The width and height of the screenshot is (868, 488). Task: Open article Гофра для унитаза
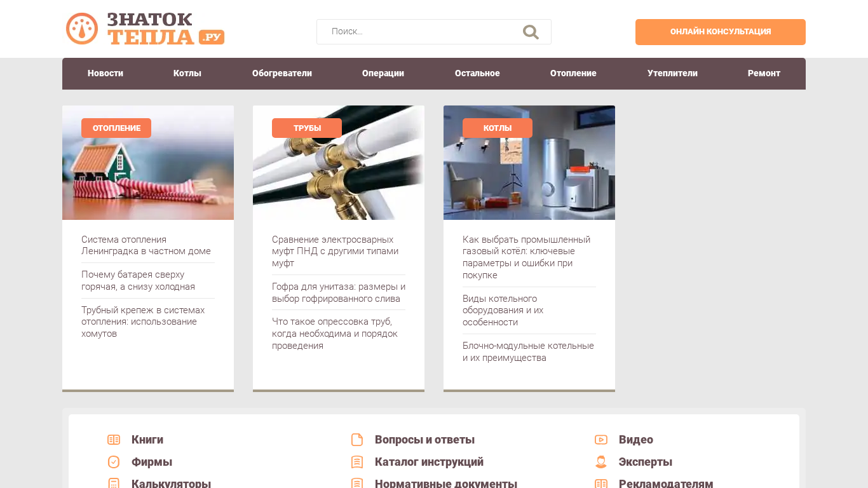[x=339, y=293]
